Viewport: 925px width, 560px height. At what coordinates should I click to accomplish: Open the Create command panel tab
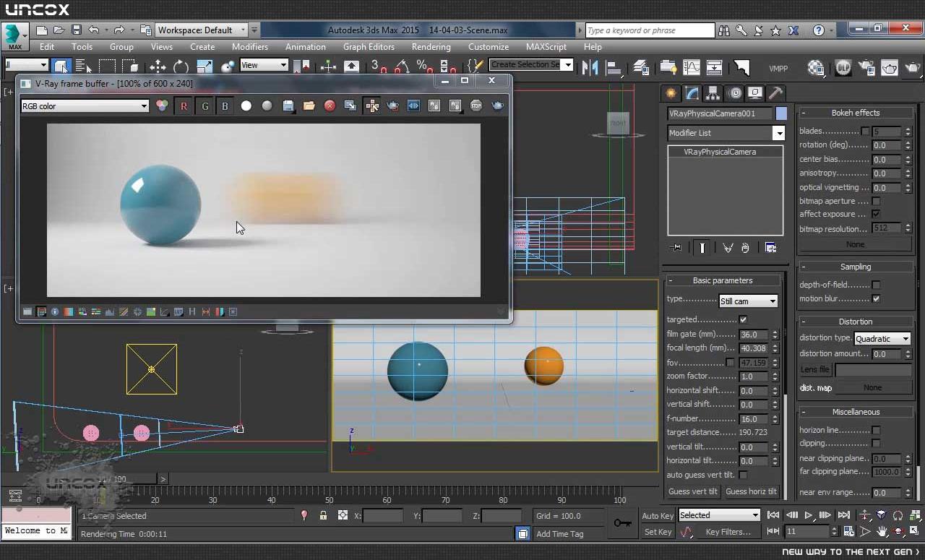point(671,93)
